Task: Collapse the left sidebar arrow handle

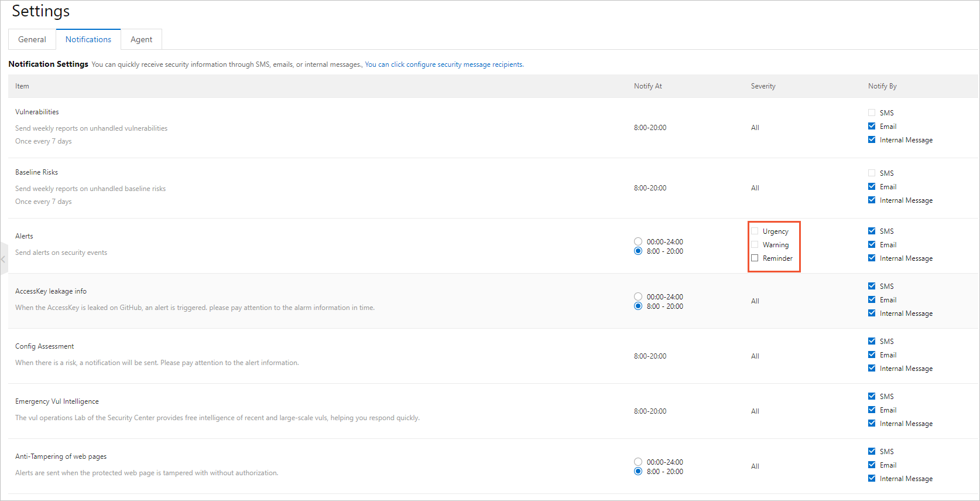Action: click(x=4, y=258)
